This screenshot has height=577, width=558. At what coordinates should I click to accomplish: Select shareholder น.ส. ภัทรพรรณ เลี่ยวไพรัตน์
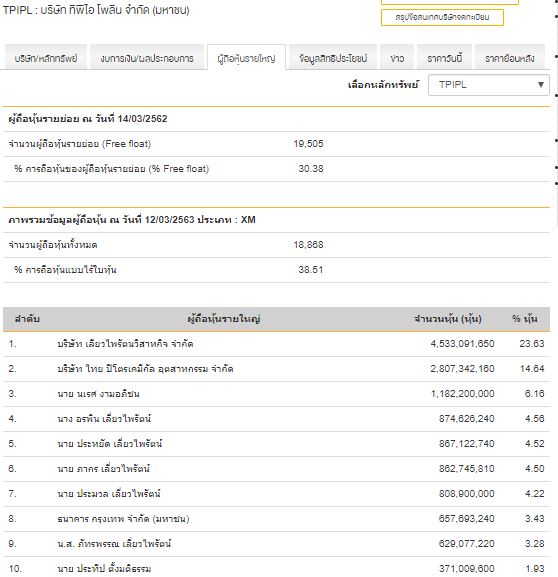click(x=114, y=544)
